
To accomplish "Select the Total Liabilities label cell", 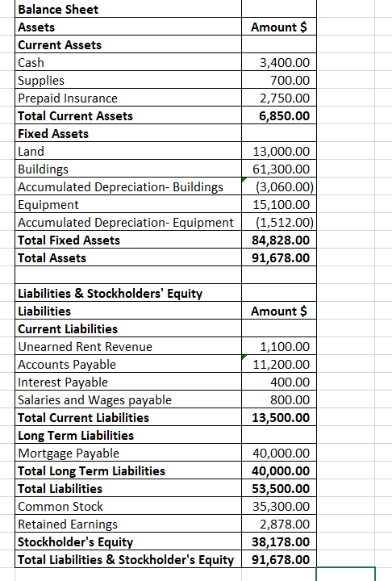I will [x=128, y=488].
